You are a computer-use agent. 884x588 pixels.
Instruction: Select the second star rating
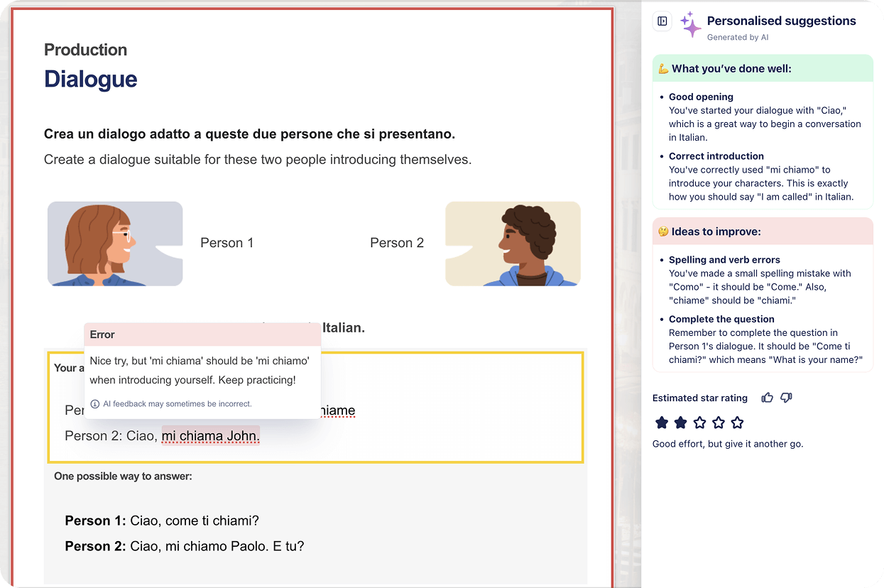coord(680,423)
